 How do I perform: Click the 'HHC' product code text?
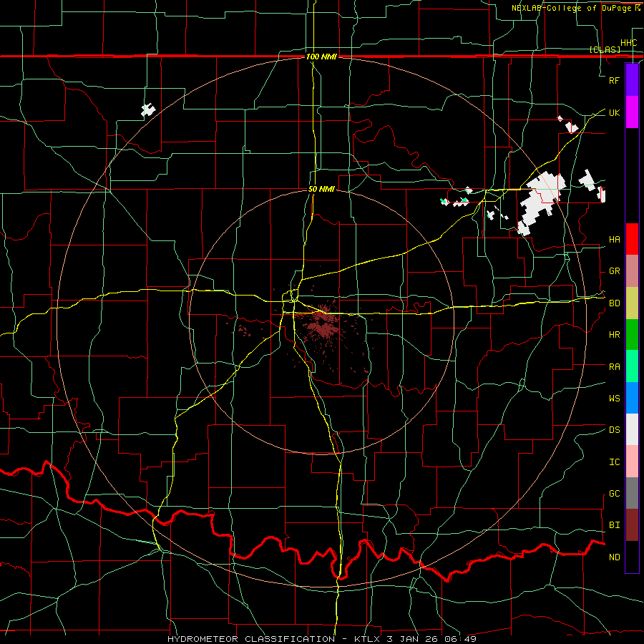628,43
